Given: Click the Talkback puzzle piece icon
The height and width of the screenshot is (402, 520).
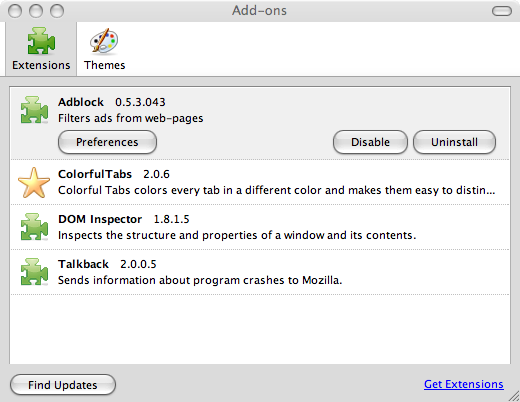Looking at the screenshot, I should [x=34, y=272].
